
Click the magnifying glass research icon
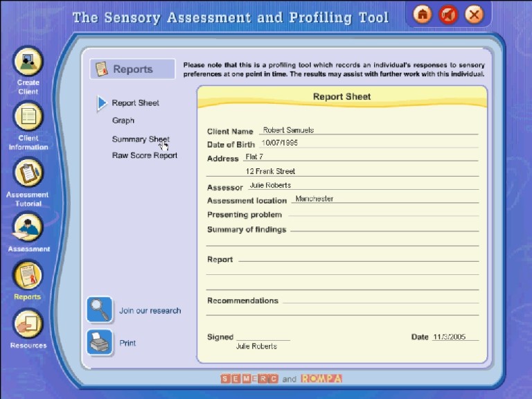point(100,310)
